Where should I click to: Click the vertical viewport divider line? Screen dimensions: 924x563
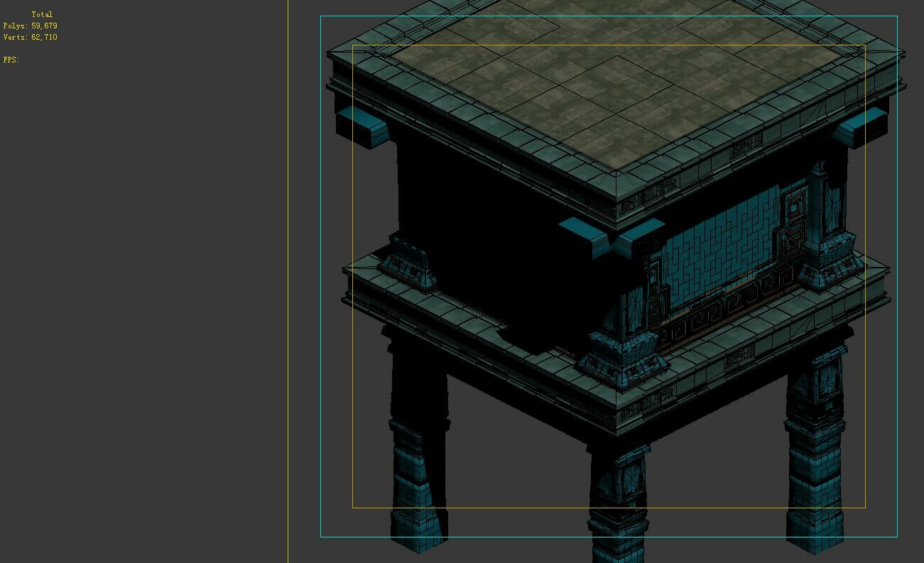point(287,284)
